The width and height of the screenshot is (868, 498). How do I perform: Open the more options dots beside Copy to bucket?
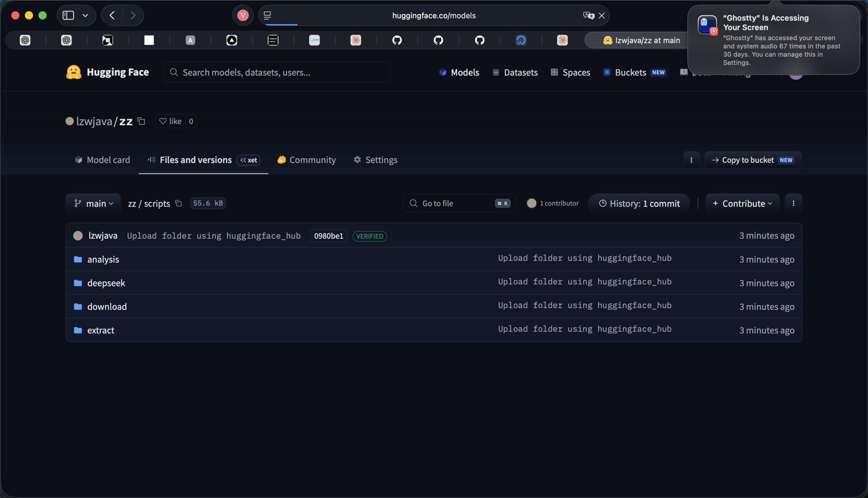pos(691,160)
